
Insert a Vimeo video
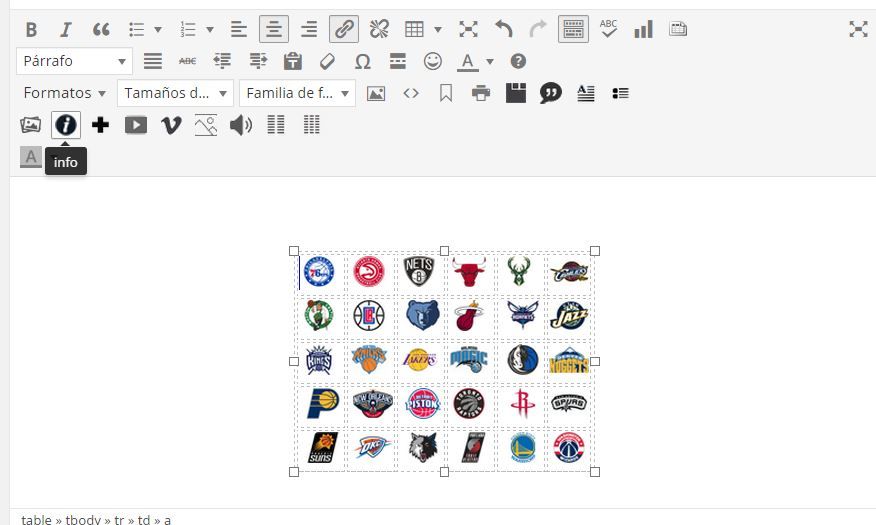pos(171,125)
